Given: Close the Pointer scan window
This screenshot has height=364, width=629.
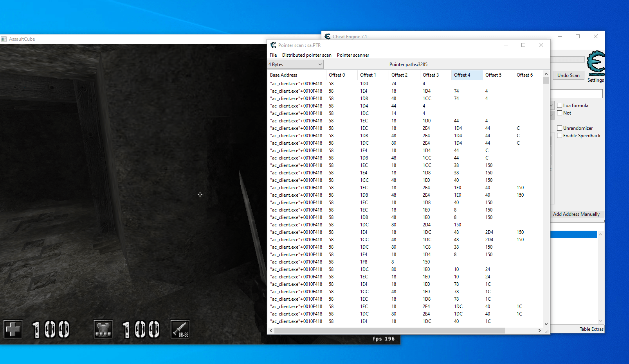Looking at the screenshot, I should click(x=541, y=45).
